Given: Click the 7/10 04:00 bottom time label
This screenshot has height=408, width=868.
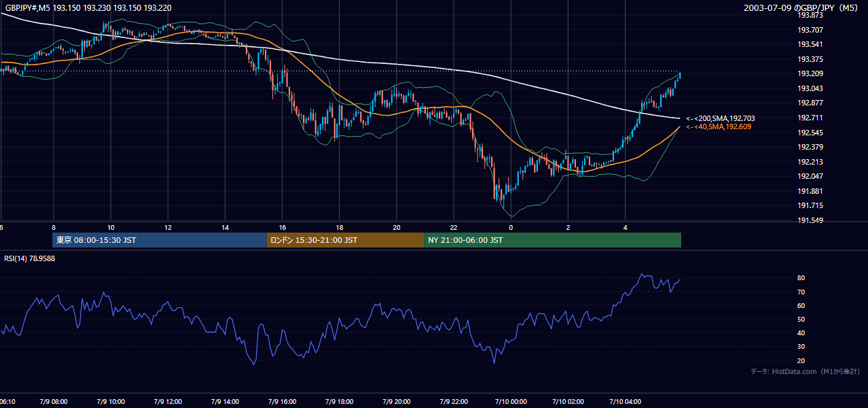Looking at the screenshot, I should point(626,402).
